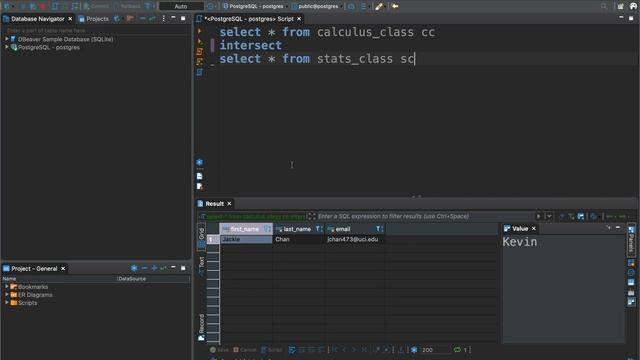Apply filter arrow button in results
The width and height of the screenshot is (640, 360).
click(x=538, y=216)
